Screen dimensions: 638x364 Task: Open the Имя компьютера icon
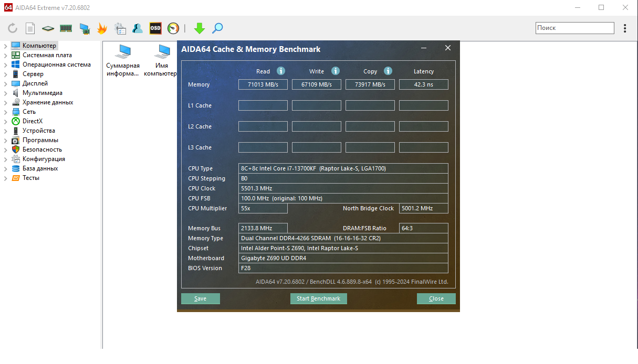pyautogui.click(x=162, y=60)
